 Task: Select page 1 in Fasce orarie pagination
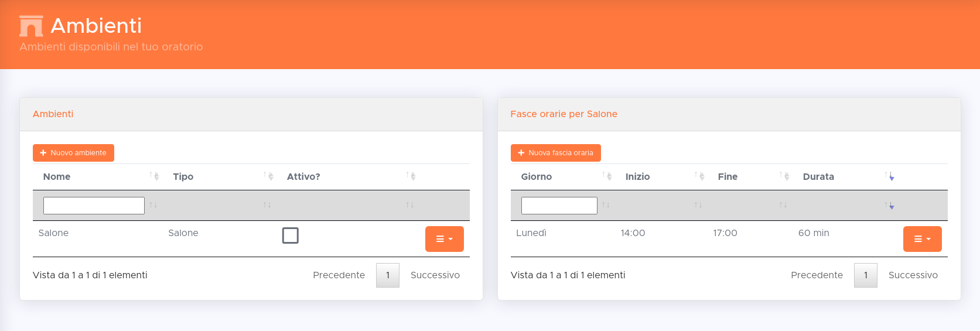865,275
